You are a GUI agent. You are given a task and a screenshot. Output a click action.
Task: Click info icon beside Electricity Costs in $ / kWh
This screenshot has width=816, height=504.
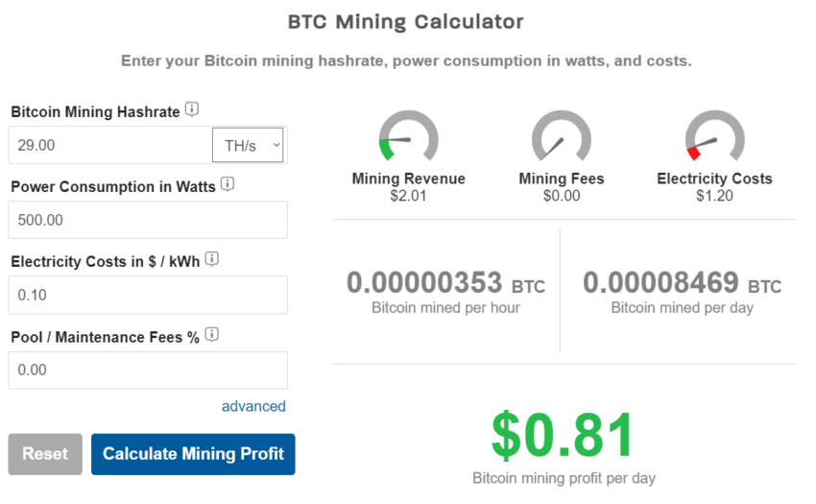[212, 259]
